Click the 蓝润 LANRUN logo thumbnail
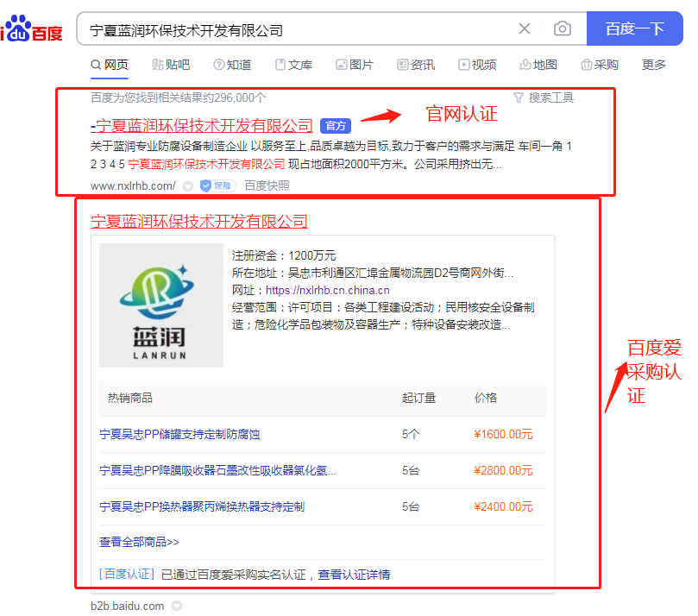The height and width of the screenshot is (616, 698). pos(161,305)
